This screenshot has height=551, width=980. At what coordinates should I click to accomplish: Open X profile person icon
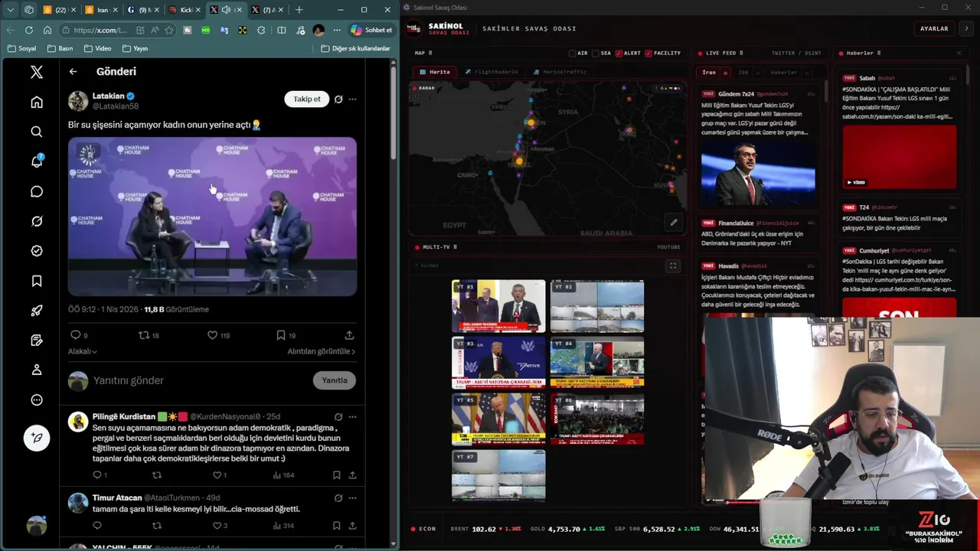coord(37,370)
